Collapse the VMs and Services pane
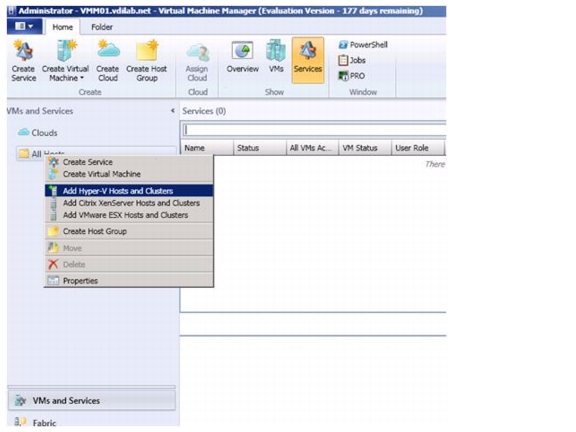 point(173,111)
